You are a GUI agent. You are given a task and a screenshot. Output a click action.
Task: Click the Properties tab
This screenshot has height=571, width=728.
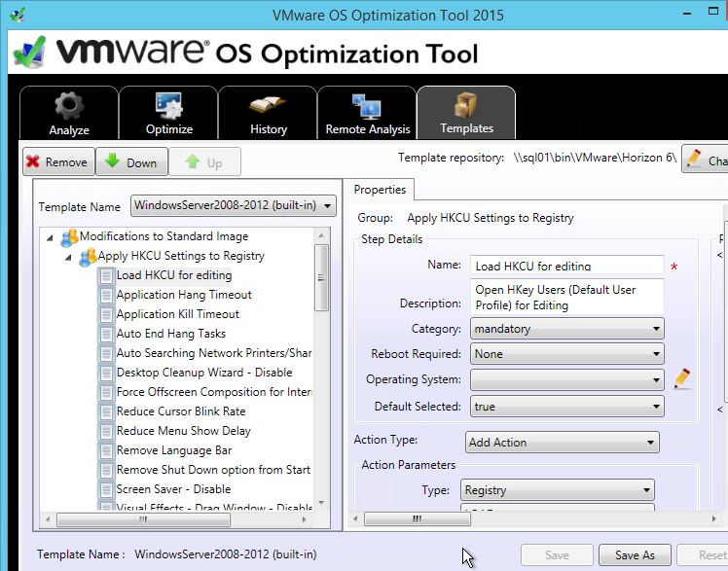pyautogui.click(x=380, y=190)
